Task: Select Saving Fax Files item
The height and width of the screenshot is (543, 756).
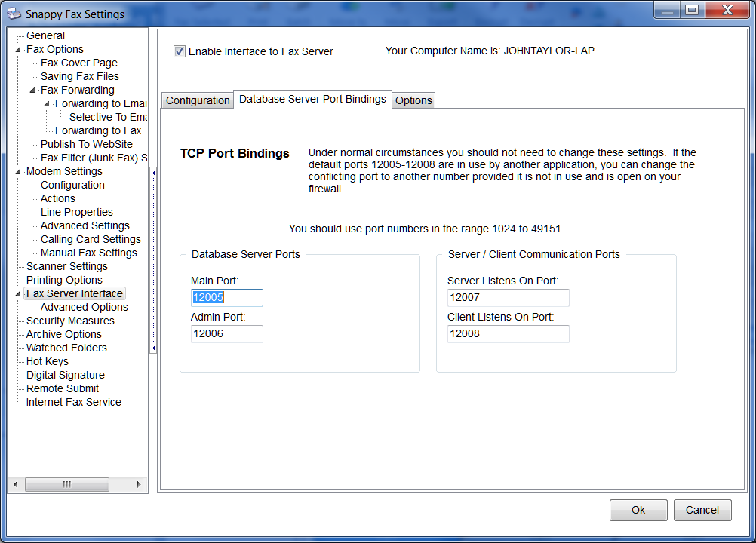Action: (x=79, y=76)
